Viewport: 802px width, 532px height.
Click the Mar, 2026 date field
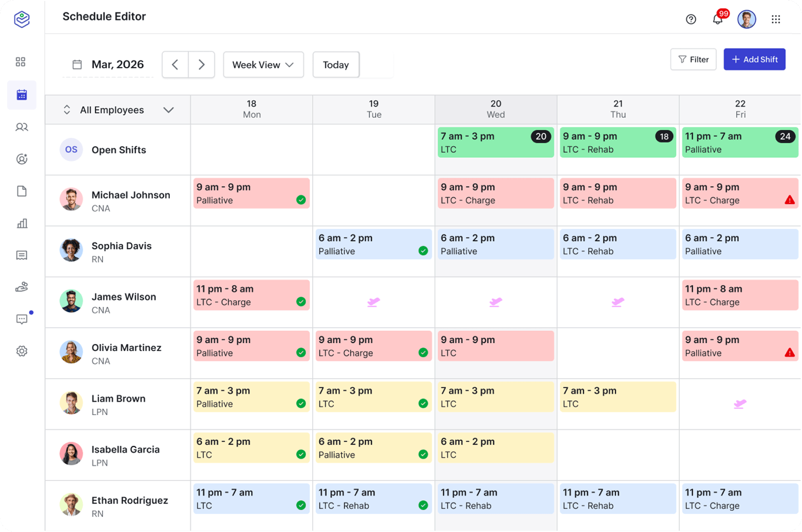click(x=108, y=64)
